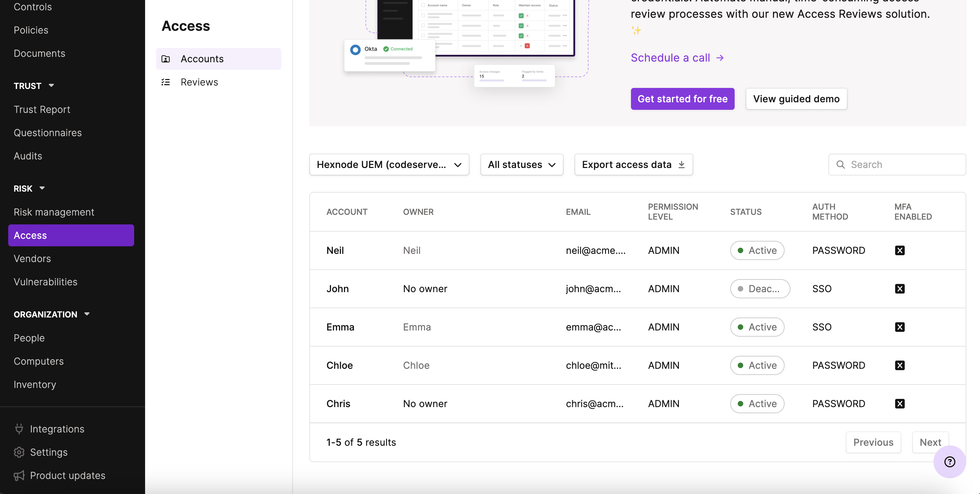Collapse the TRUST section
The width and height of the screenshot is (980, 494).
tap(51, 86)
